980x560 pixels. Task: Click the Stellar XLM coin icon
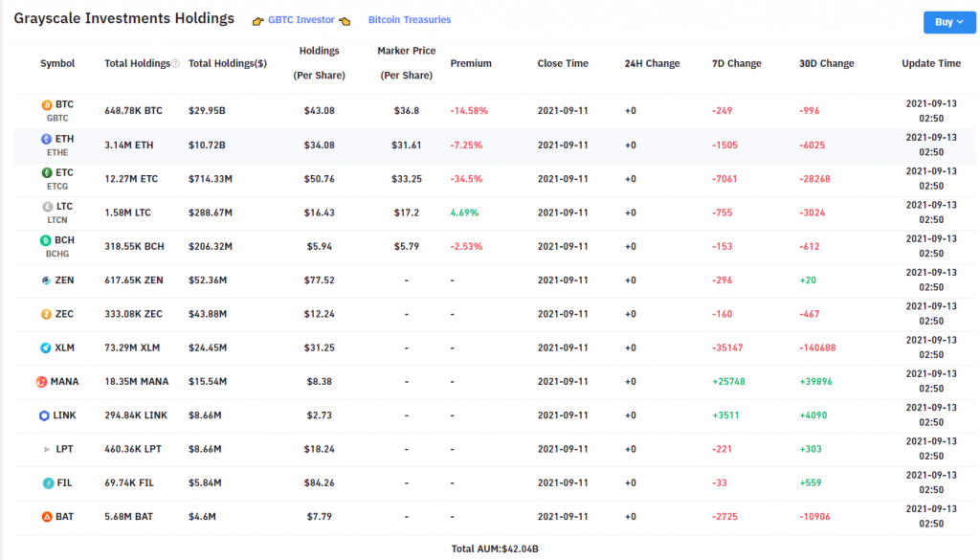[45, 347]
